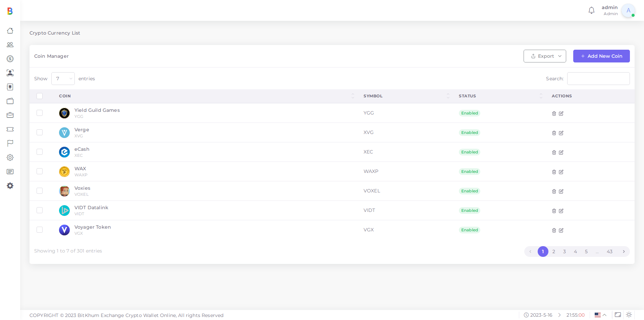Open the ticket icon in sidebar
The height and width of the screenshot is (320, 644).
[x=10, y=129]
